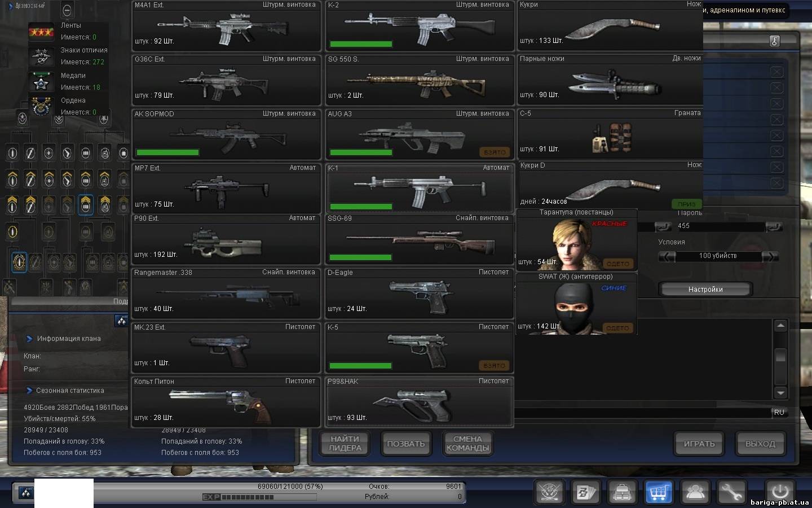Open the wrench options icon

pyautogui.click(x=731, y=492)
